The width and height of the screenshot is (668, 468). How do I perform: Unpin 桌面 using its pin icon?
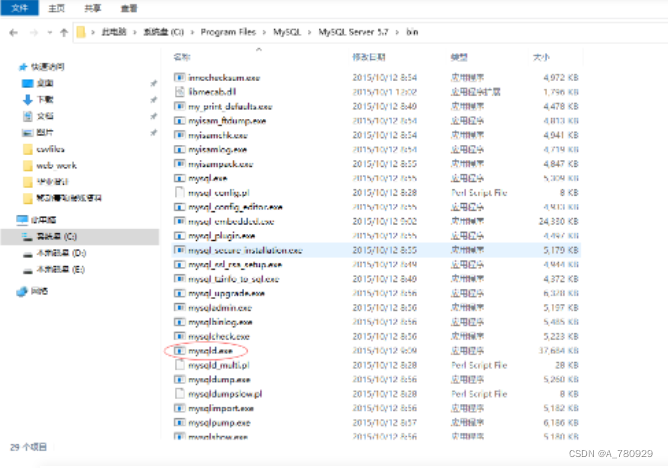(153, 83)
